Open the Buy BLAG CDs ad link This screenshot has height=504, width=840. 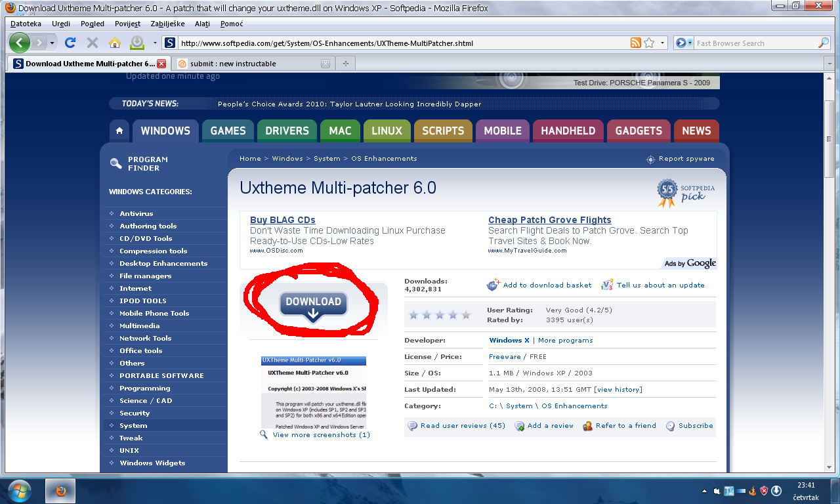[283, 220]
